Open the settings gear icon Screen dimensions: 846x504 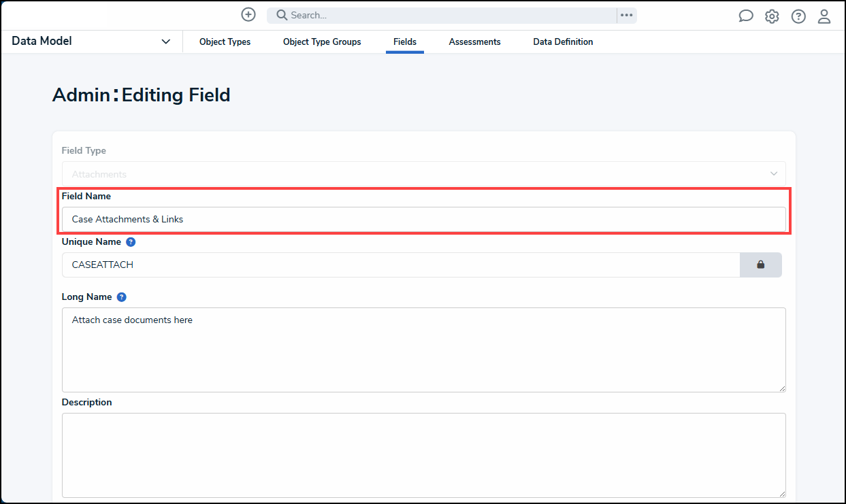click(x=772, y=15)
